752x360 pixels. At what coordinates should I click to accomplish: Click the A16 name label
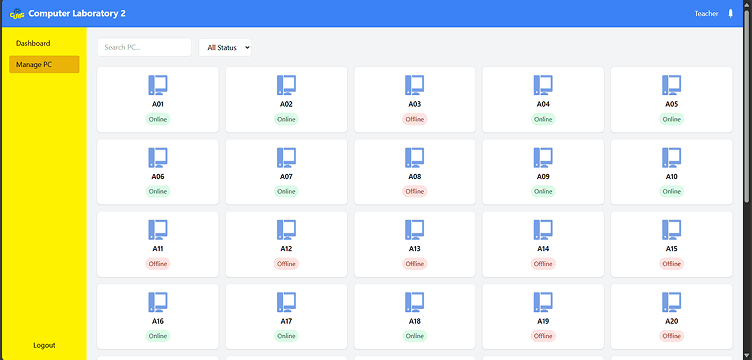pyautogui.click(x=158, y=321)
